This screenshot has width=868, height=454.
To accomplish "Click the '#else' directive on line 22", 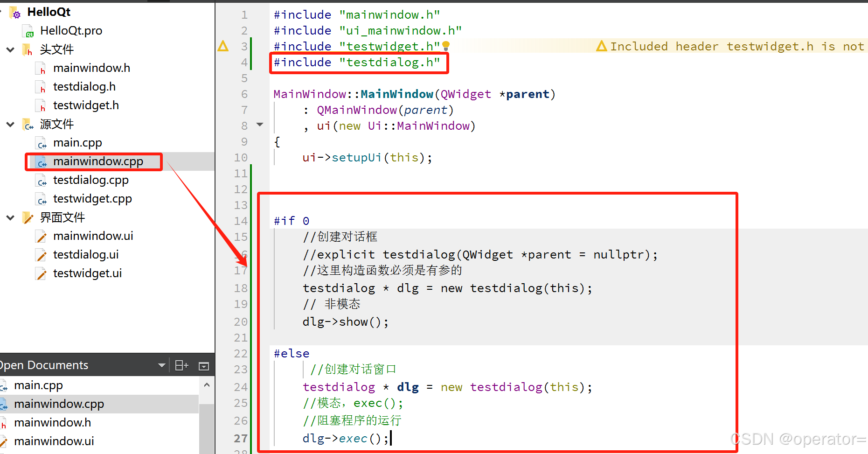I will tap(292, 354).
